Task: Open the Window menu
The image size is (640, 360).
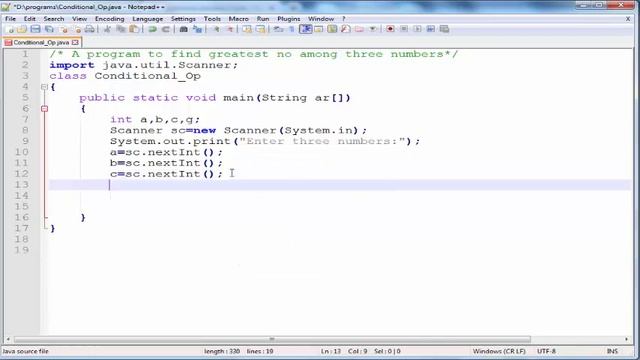Action: [x=321, y=19]
